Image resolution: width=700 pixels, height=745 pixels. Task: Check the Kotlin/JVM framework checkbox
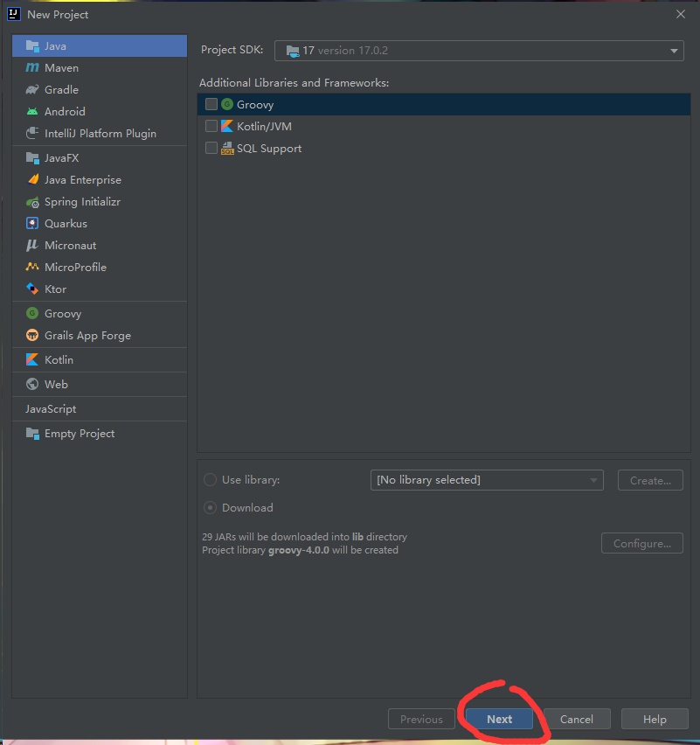211,127
